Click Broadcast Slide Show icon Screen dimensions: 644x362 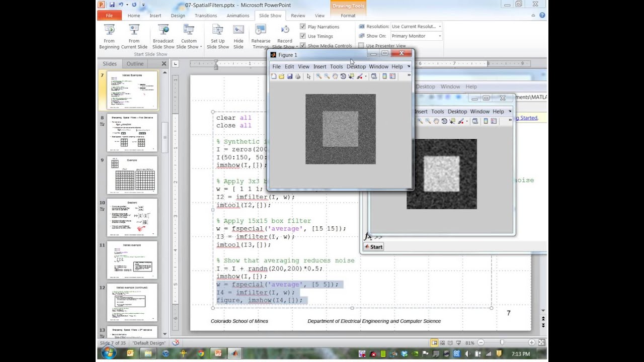click(163, 30)
